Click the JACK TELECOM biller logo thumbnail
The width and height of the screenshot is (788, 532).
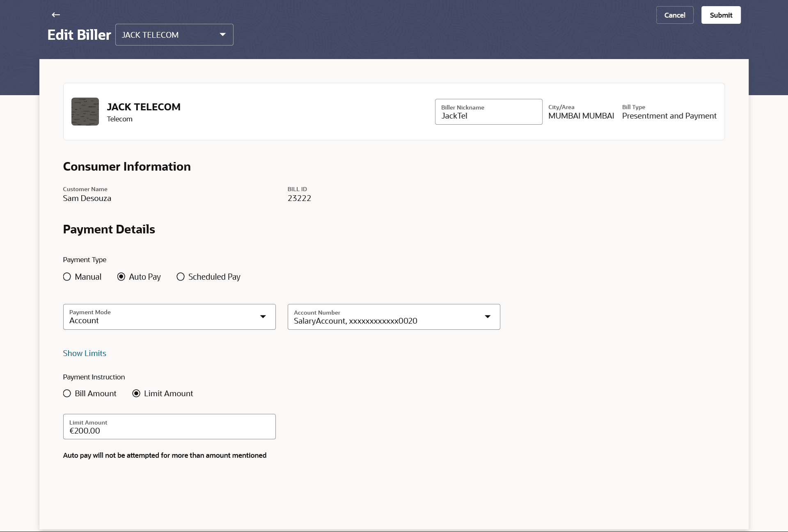tap(85, 112)
